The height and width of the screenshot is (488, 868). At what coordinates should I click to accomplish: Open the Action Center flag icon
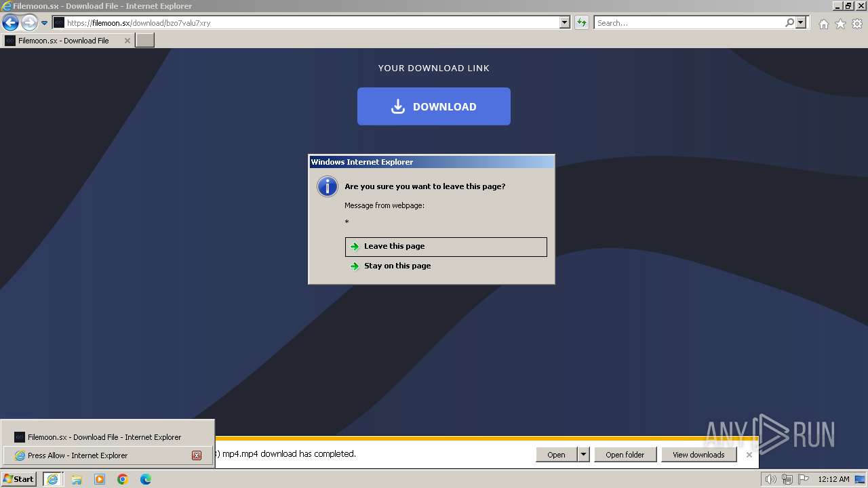[804, 479]
